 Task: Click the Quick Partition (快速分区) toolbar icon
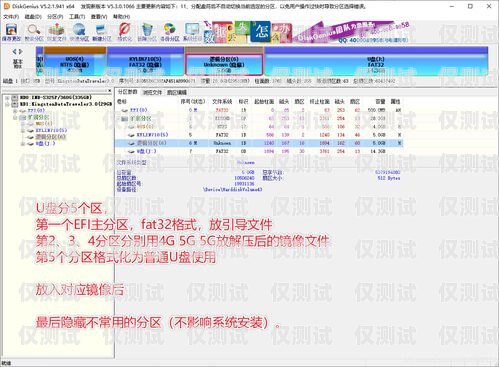(x=79, y=32)
